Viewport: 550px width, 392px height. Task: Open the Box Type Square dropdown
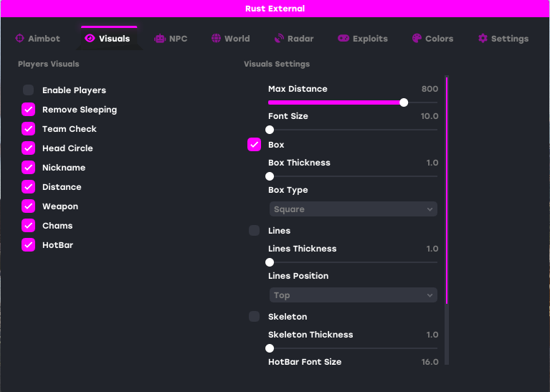(354, 209)
